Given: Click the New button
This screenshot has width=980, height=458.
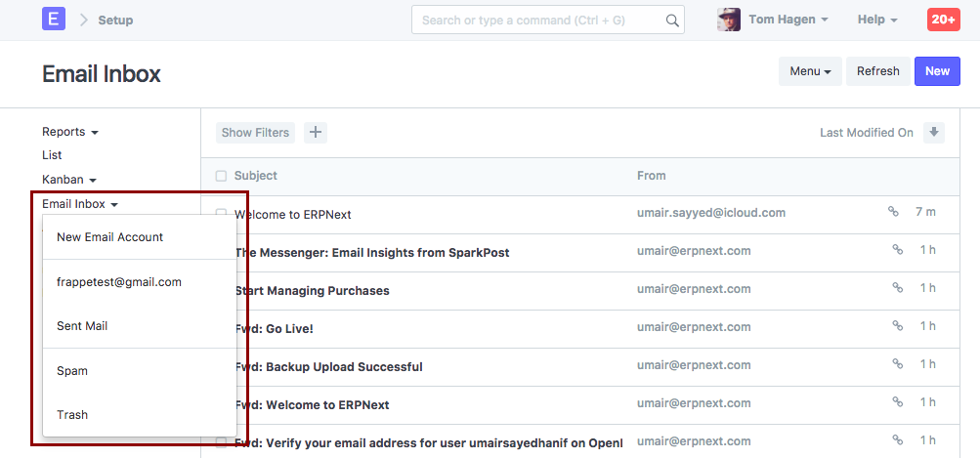Looking at the screenshot, I should point(937,71).
